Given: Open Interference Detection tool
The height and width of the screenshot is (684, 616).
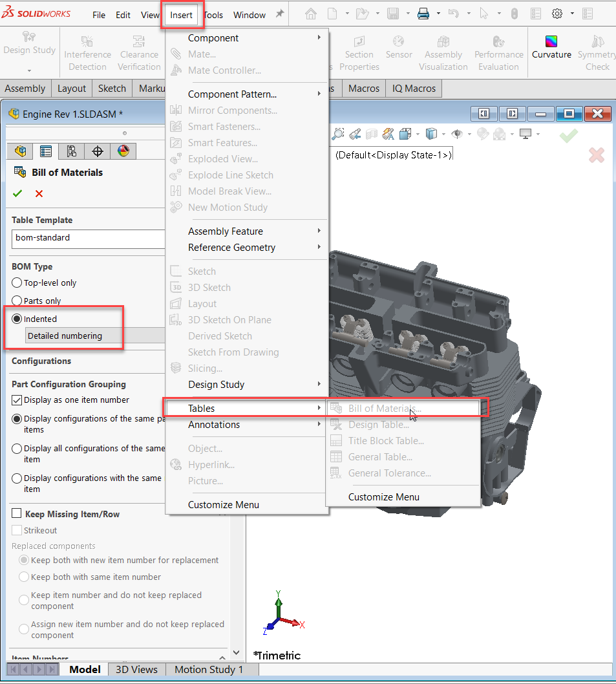Looking at the screenshot, I should [87, 53].
